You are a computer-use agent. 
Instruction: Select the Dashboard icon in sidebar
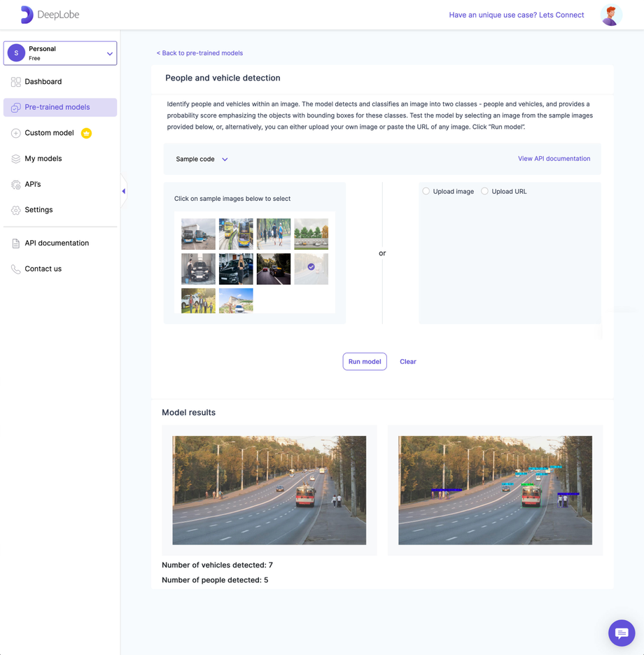[x=15, y=81]
